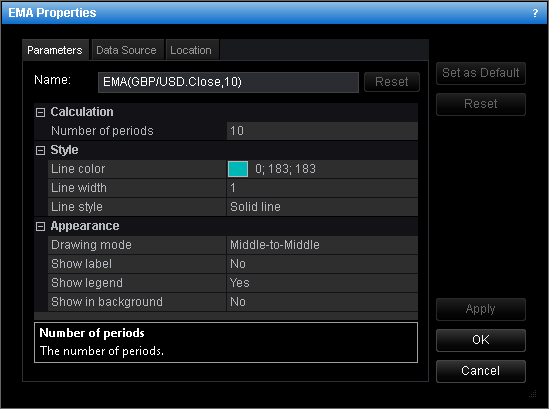The width and height of the screenshot is (549, 409).
Task: Click Reset next to Name field
Action: coord(392,82)
